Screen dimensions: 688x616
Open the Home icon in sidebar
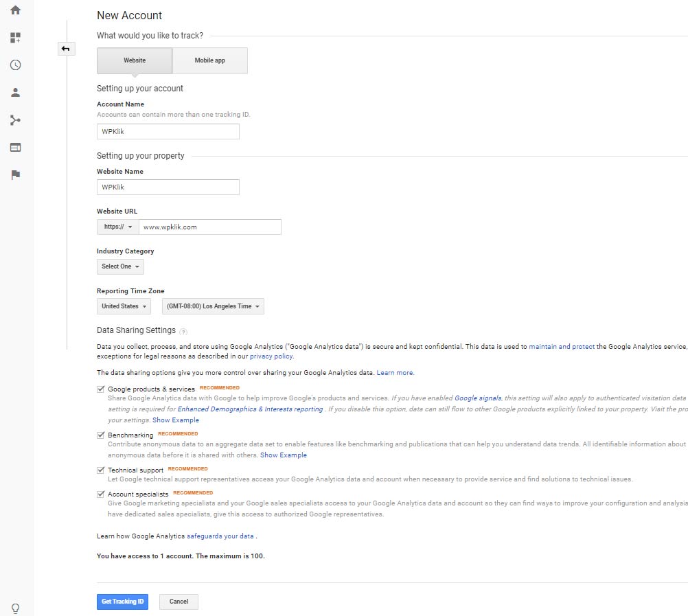coord(15,10)
